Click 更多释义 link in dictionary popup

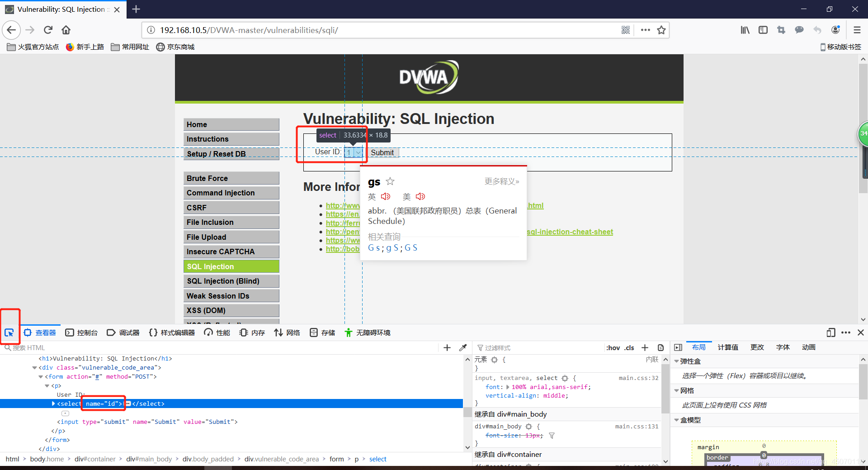coord(502,181)
